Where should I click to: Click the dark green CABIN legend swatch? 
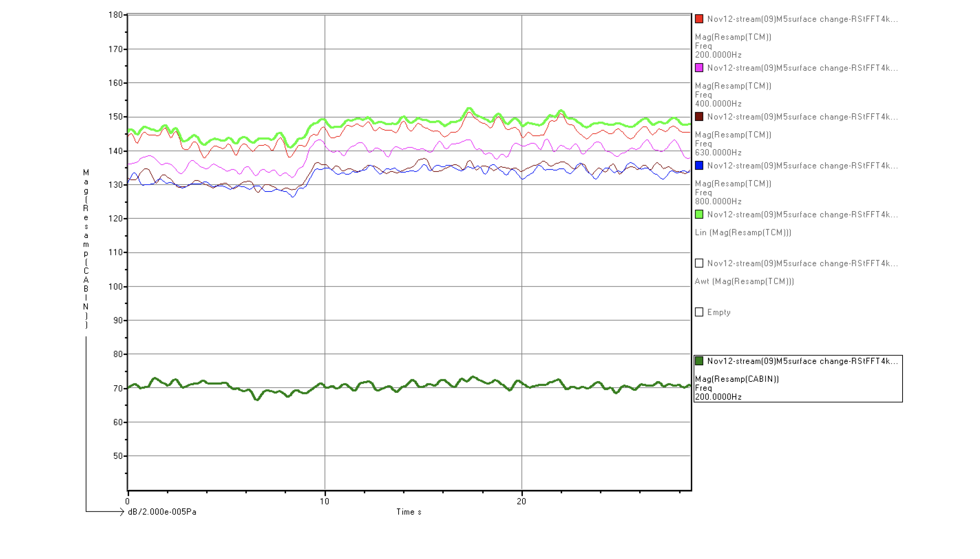tap(699, 360)
